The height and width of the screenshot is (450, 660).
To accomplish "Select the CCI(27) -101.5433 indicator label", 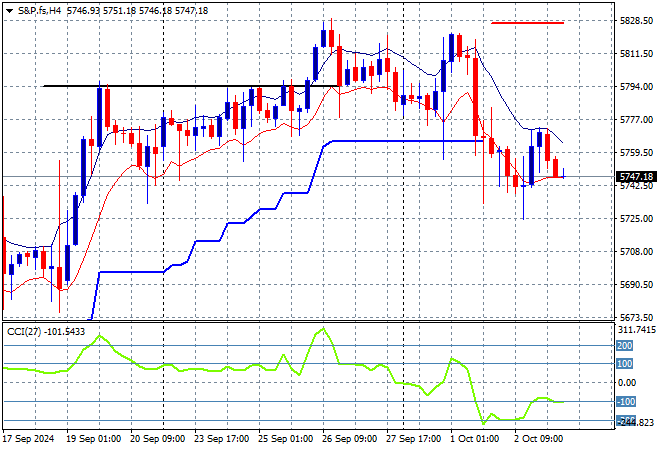I will [46, 332].
